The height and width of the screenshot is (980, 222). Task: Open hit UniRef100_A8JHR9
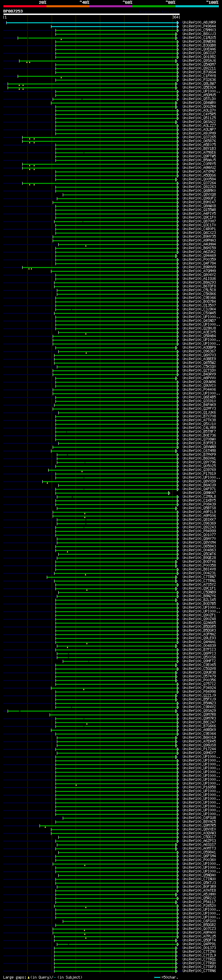[x=199, y=23]
